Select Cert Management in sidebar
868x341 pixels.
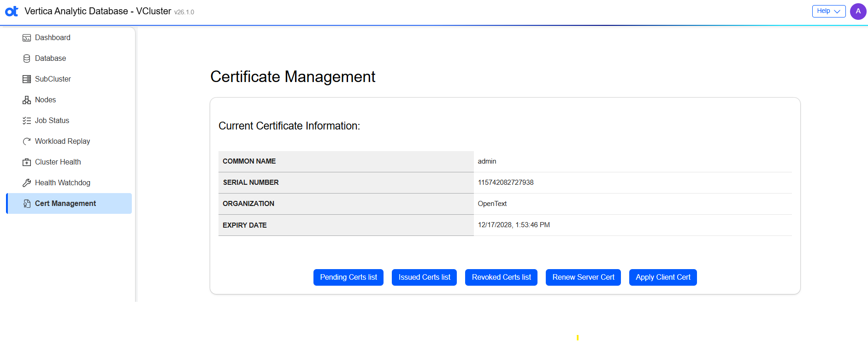69,204
